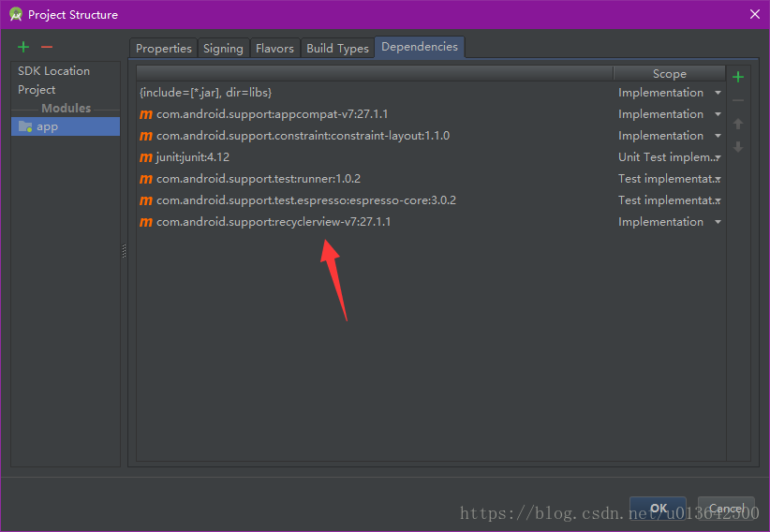Open scope dropdown for constraint-layout
This screenshot has height=532, width=770.
[718, 136]
